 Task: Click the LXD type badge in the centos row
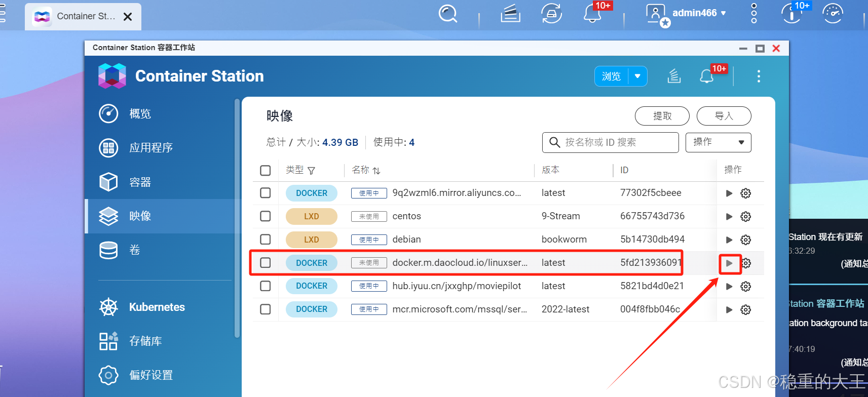click(x=311, y=216)
